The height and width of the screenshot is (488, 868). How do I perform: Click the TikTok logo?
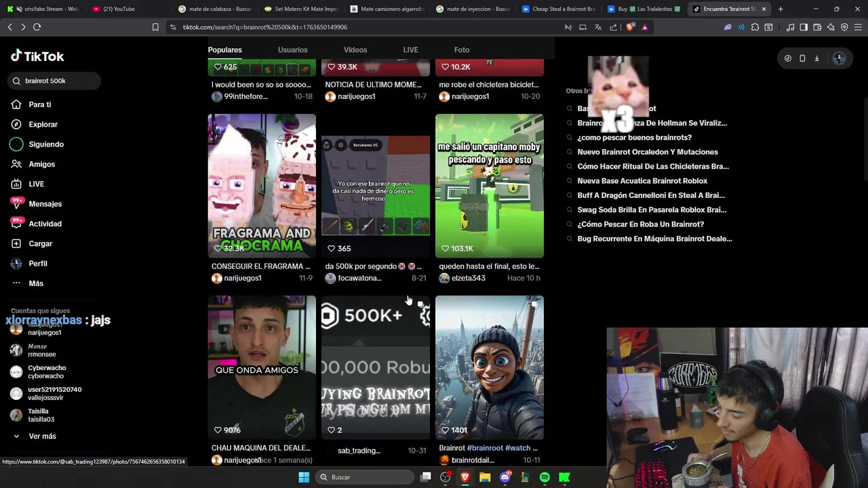pyautogui.click(x=37, y=56)
